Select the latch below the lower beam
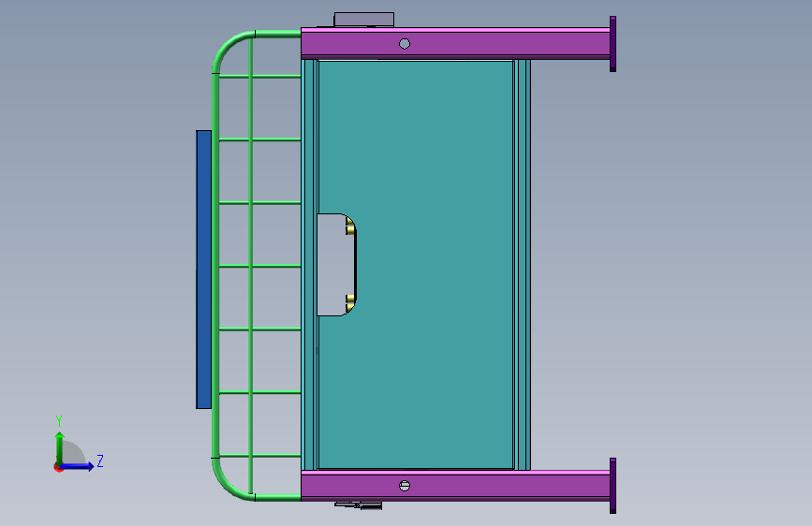This screenshot has width=812, height=526. tap(359, 504)
